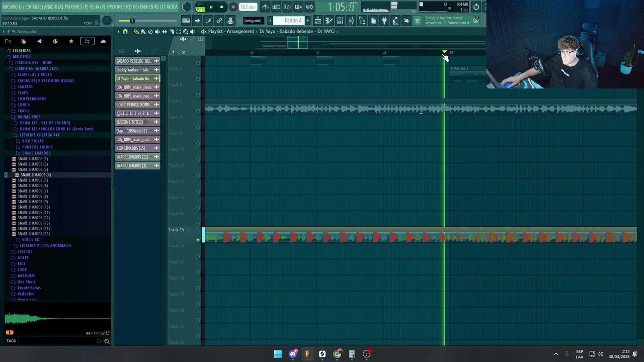Screen dimensions: 644x362
Task: Open browser cloud tab icon
Action: click(103, 41)
